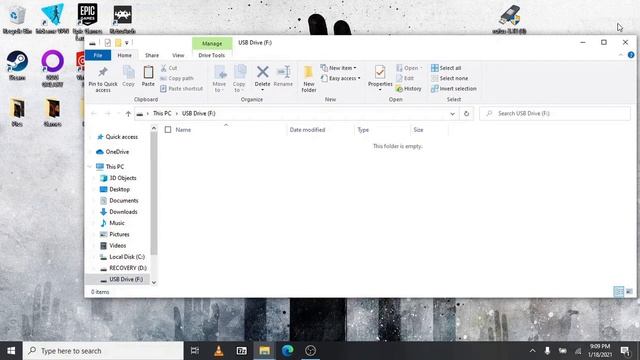Click Edit in Open group
640x360 pixels.
405,78
